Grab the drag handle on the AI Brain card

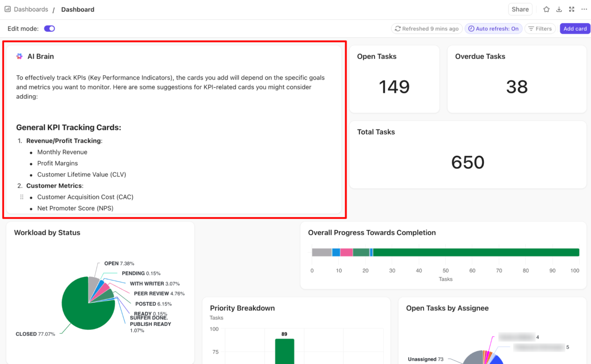(x=22, y=197)
